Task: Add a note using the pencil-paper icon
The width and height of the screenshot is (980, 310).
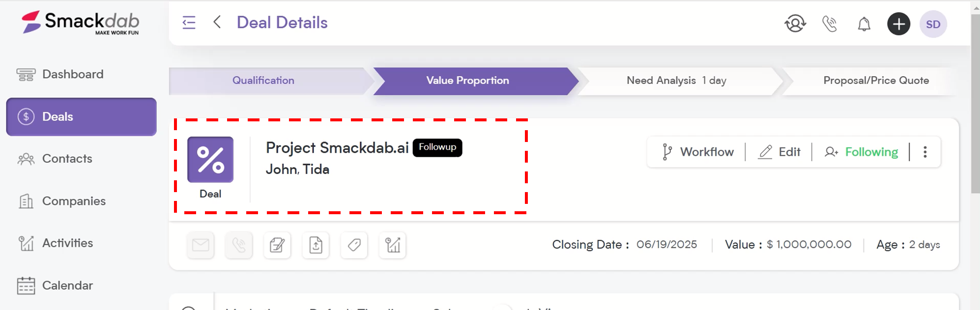Action: coord(277,245)
